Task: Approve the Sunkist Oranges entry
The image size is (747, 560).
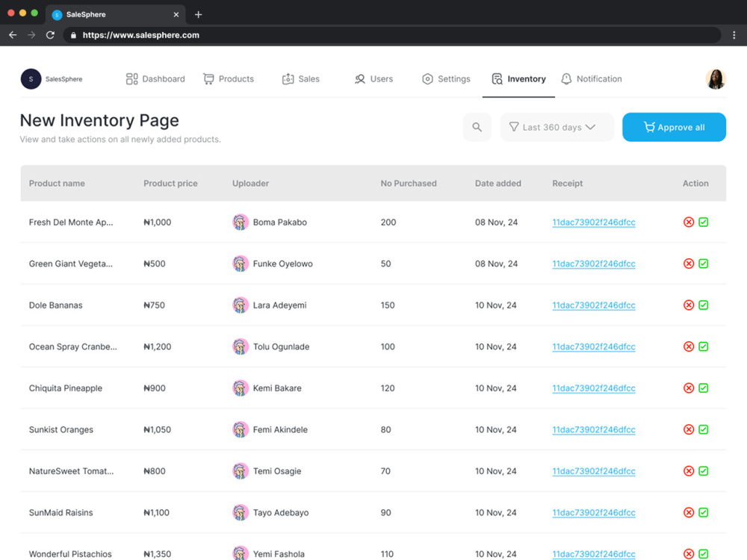Action: (703, 429)
